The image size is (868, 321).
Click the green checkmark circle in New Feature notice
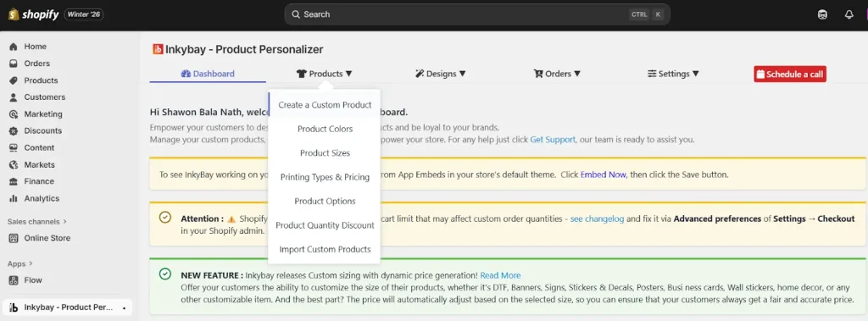165,274
